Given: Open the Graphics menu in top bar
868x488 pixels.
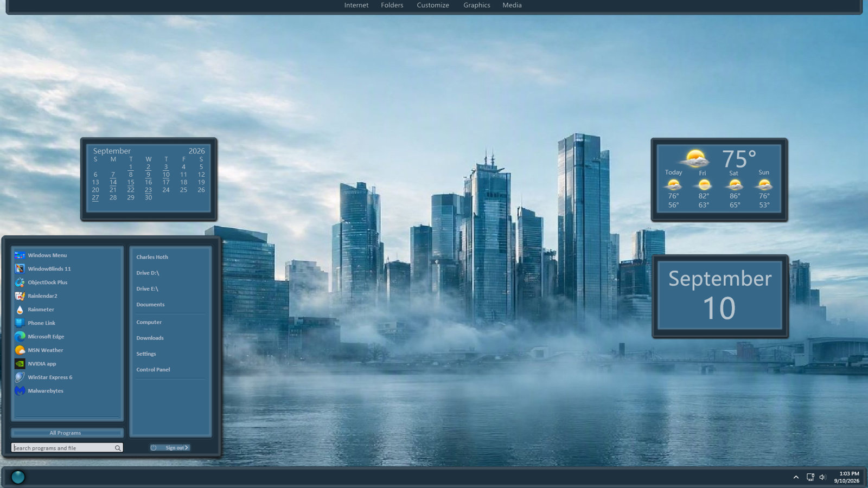Looking at the screenshot, I should point(477,5).
